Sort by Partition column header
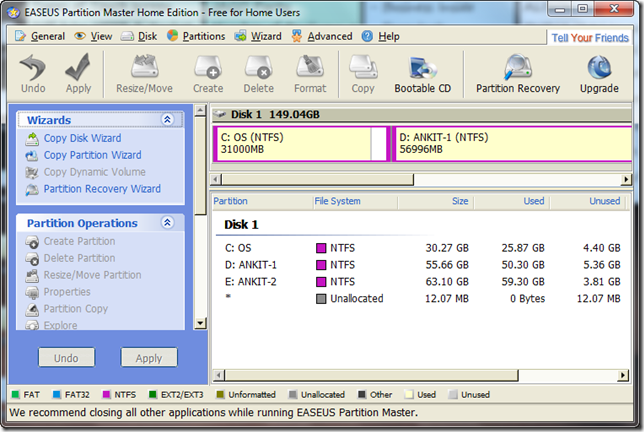This screenshot has height=432, width=644. (x=263, y=201)
